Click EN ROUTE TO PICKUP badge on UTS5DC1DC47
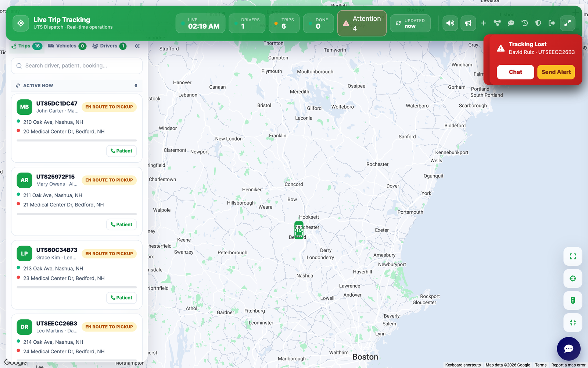 tap(109, 107)
